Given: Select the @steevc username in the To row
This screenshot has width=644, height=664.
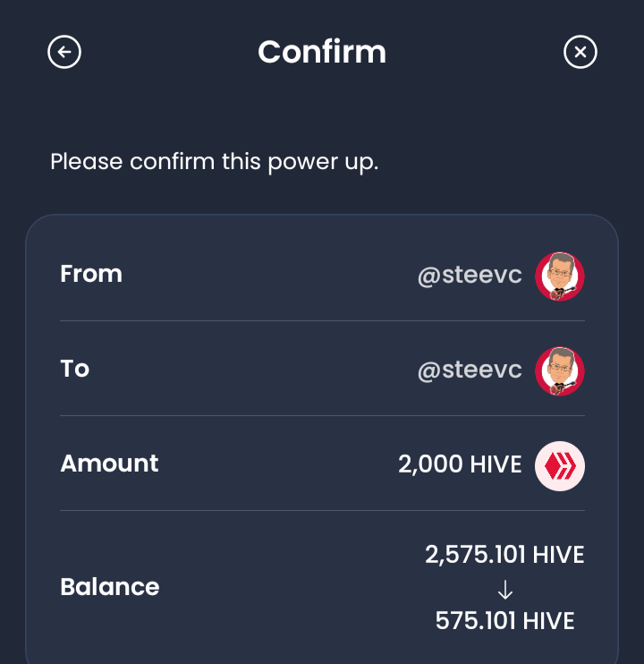Looking at the screenshot, I should click(470, 370).
